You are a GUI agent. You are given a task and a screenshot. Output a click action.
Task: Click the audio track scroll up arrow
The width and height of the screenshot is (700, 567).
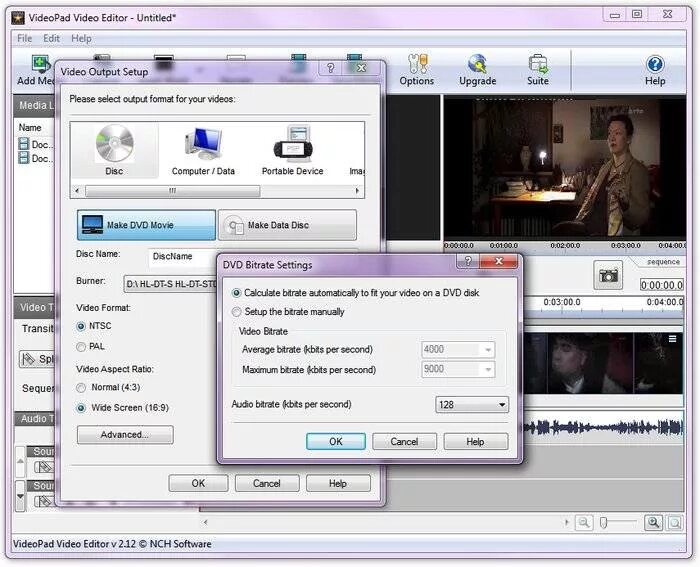20,461
